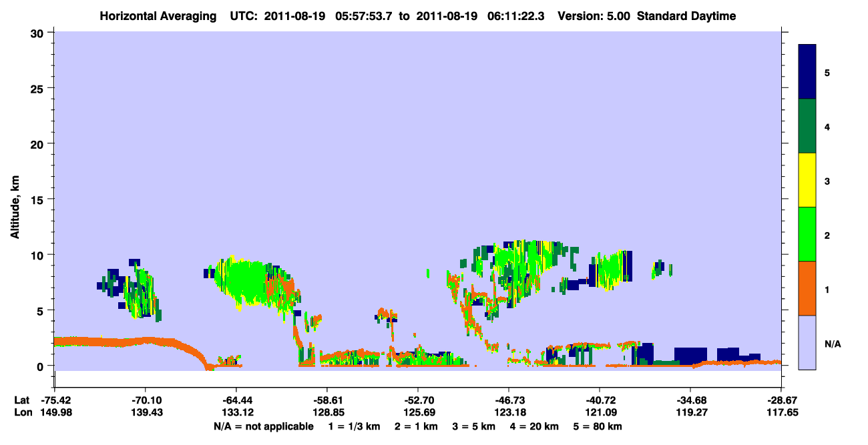Click the 'Horizontal Averaging' title text
Screen dimensions: 868x445
pos(159,16)
